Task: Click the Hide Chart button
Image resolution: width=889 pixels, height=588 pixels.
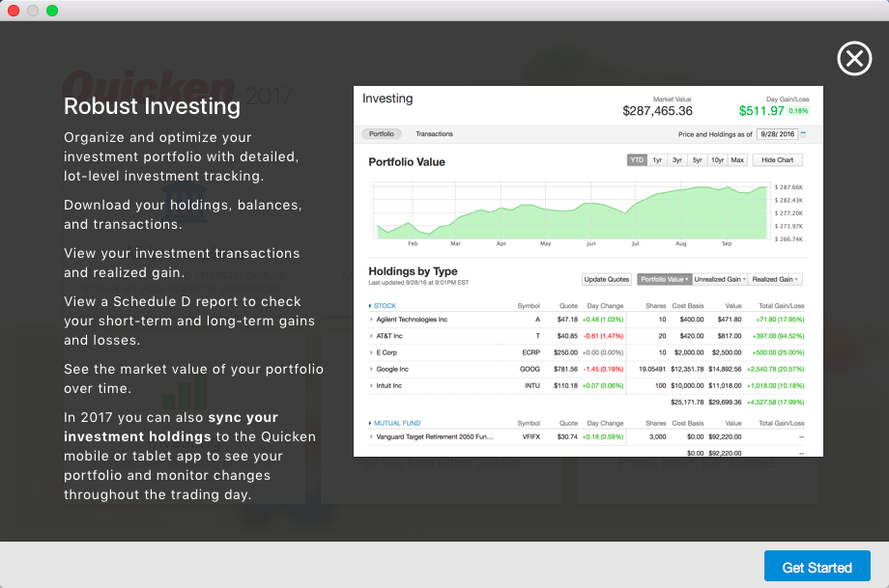Action: (x=777, y=160)
